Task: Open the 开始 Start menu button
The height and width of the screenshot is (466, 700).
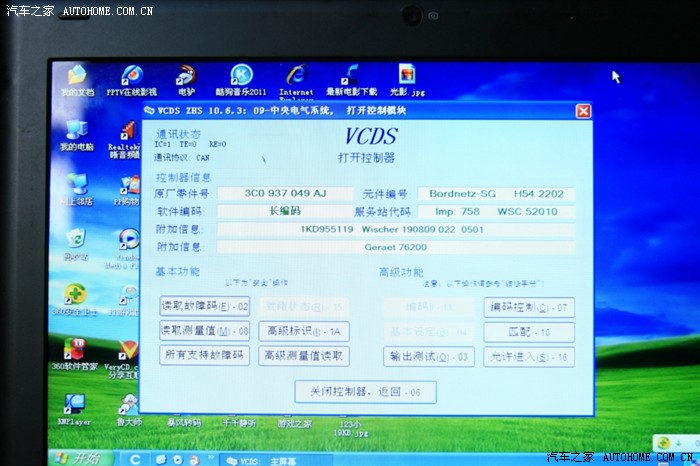Action: click(x=80, y=458)
